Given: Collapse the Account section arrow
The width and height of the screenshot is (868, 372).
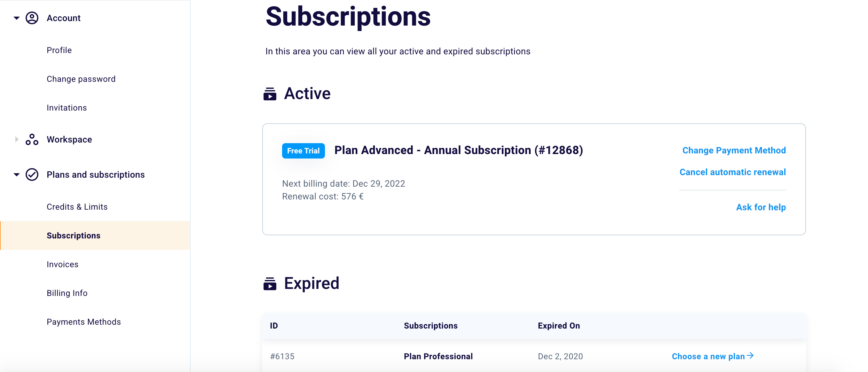Looking at the screenshot, I should click(x=17, y=18).
